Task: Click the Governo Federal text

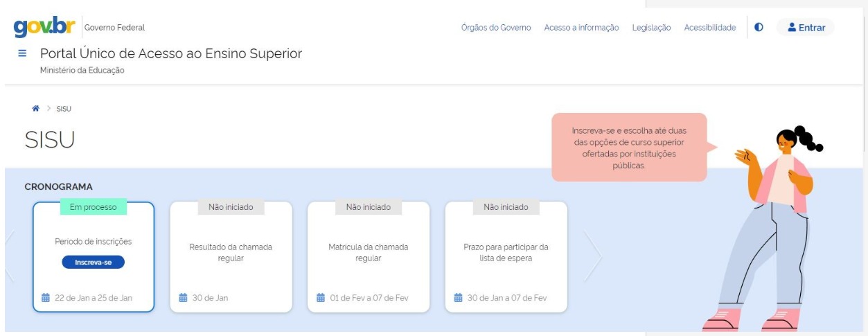Action: (114, 28)
